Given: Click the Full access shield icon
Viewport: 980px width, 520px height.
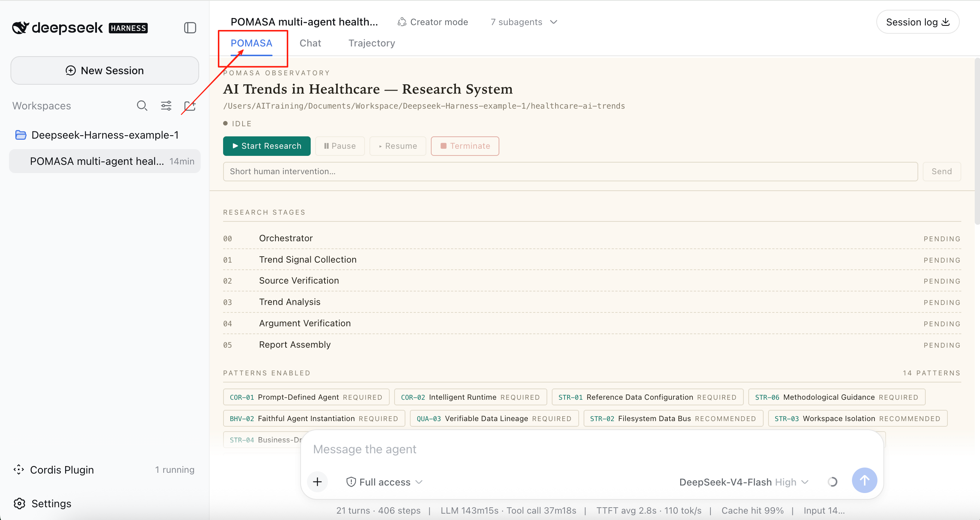Looking at the screenshot, I should pos(351,482).
